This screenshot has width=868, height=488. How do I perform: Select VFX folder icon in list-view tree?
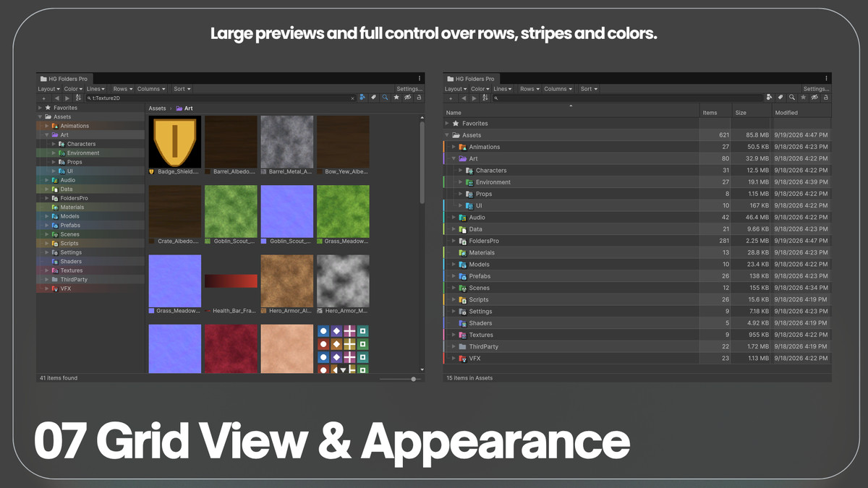(463, 358)
